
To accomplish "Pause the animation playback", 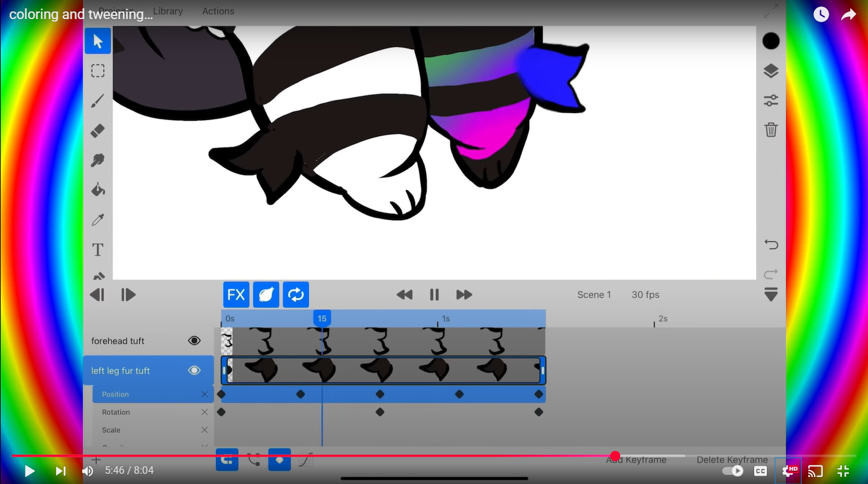I will coord(434,294).
